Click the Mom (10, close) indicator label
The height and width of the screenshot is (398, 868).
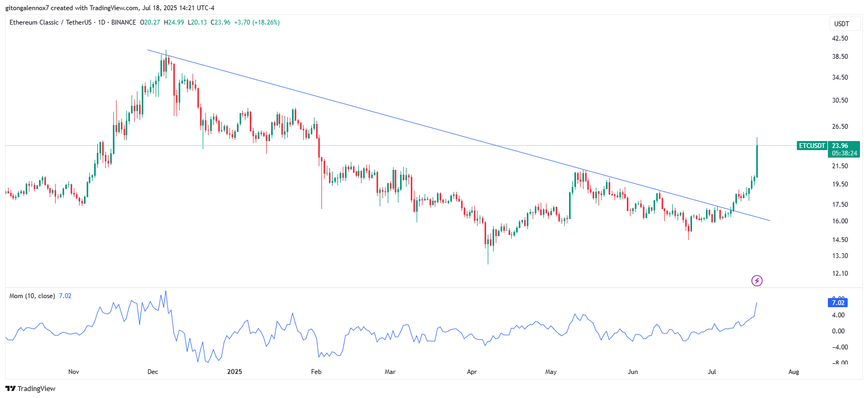pos(32,296)
